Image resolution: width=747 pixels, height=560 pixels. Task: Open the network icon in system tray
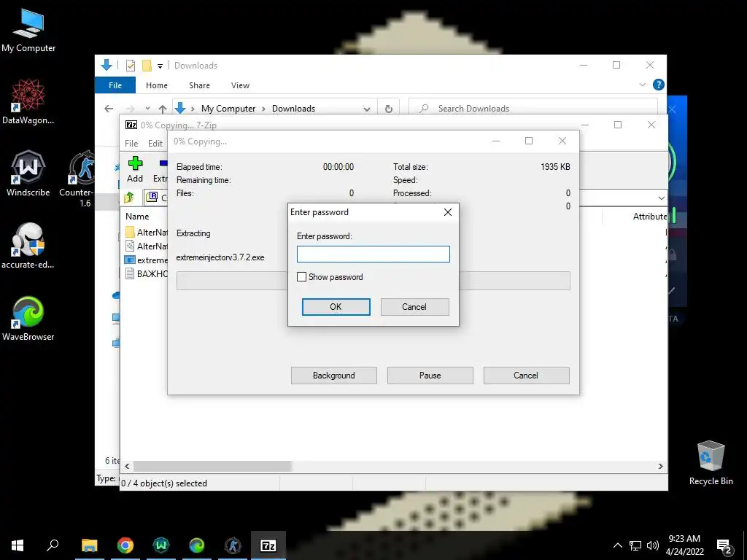pyautogui.click(x=635, y=545)
